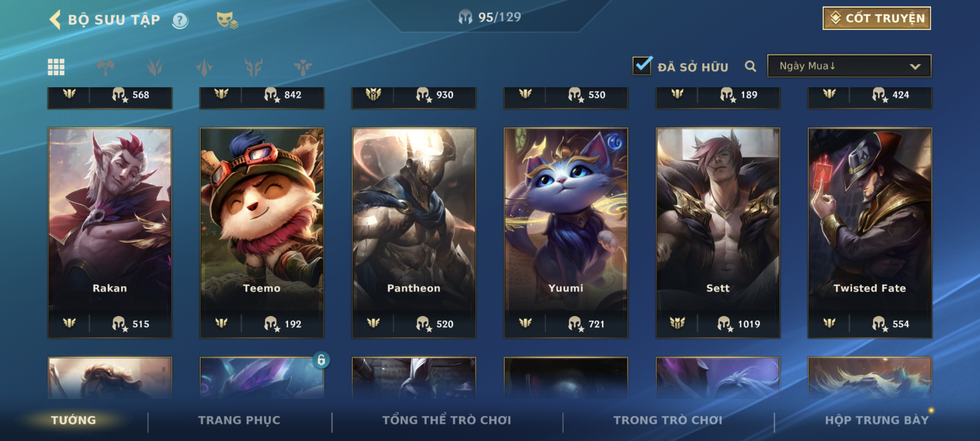Open the Ngày Mua sort dropdown
The image size is (980, 441).
click(x=849, y=66)
